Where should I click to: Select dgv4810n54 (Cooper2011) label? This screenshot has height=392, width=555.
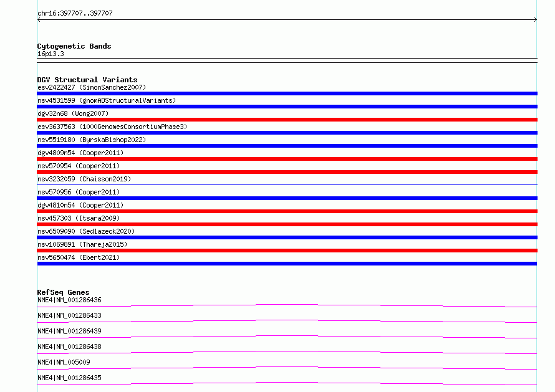tap(80, 205)
